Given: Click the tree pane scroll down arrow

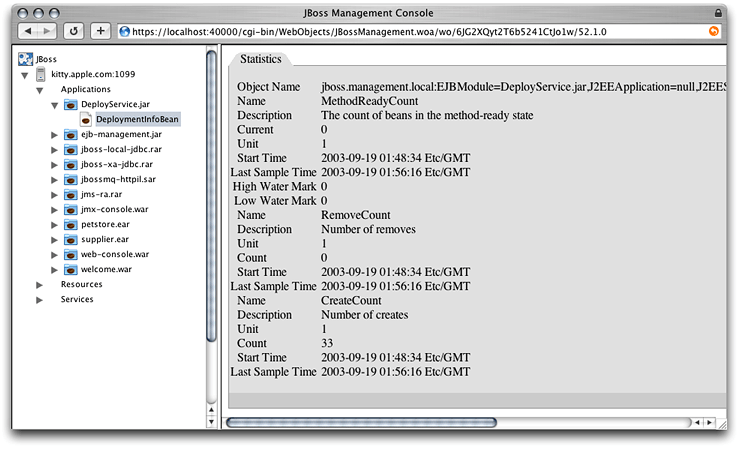Looking at the screenshot, I should tap(211, 422).
